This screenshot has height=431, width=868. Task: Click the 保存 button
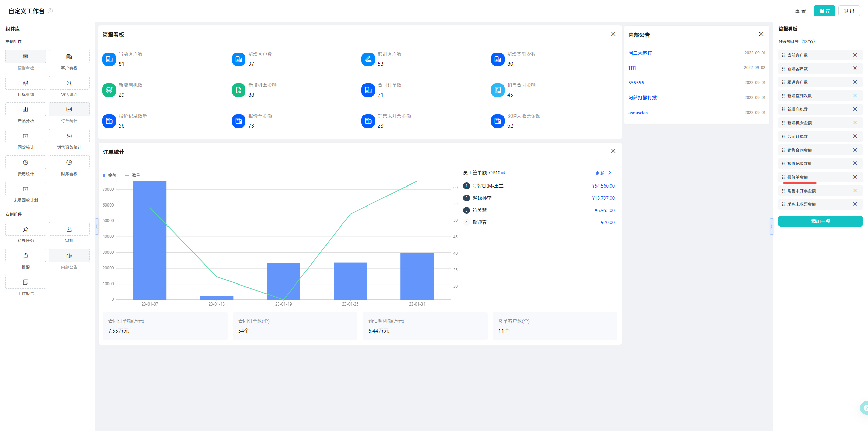[x=825, y=11]
